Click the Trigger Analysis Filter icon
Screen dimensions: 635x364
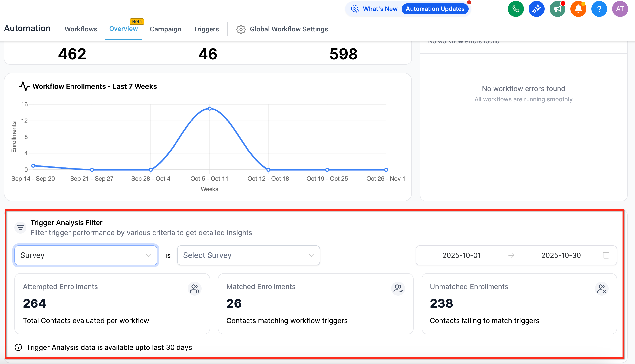pos(20,228)
